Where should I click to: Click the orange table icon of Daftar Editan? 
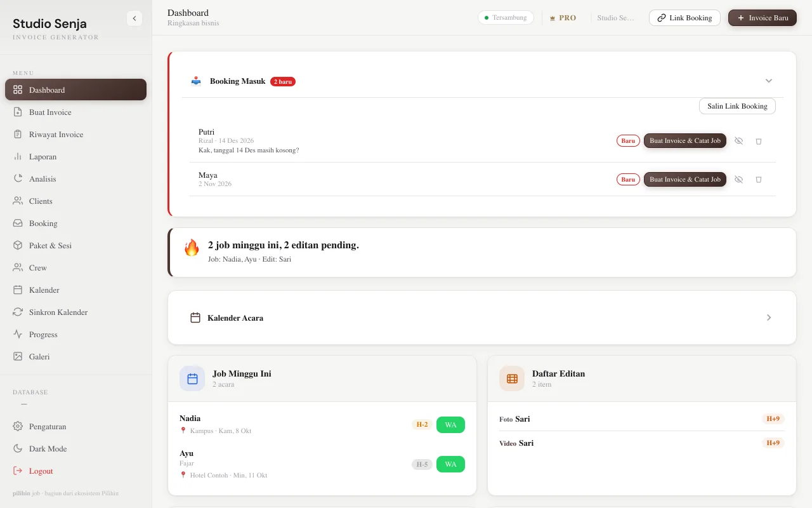(512, 378)
